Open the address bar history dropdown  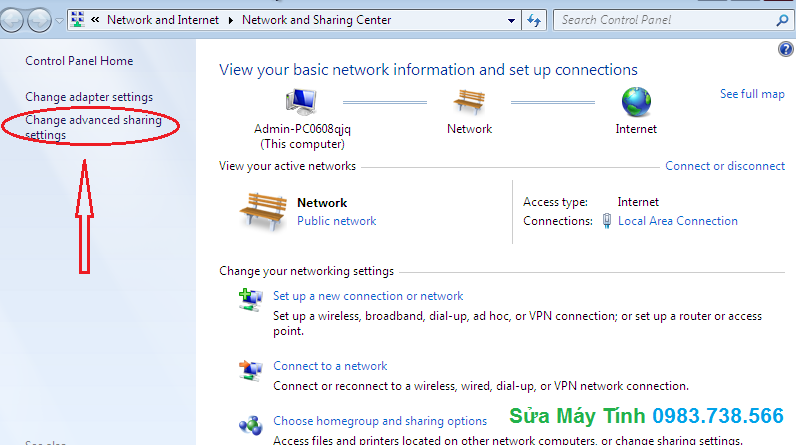[x=511, y=21]
